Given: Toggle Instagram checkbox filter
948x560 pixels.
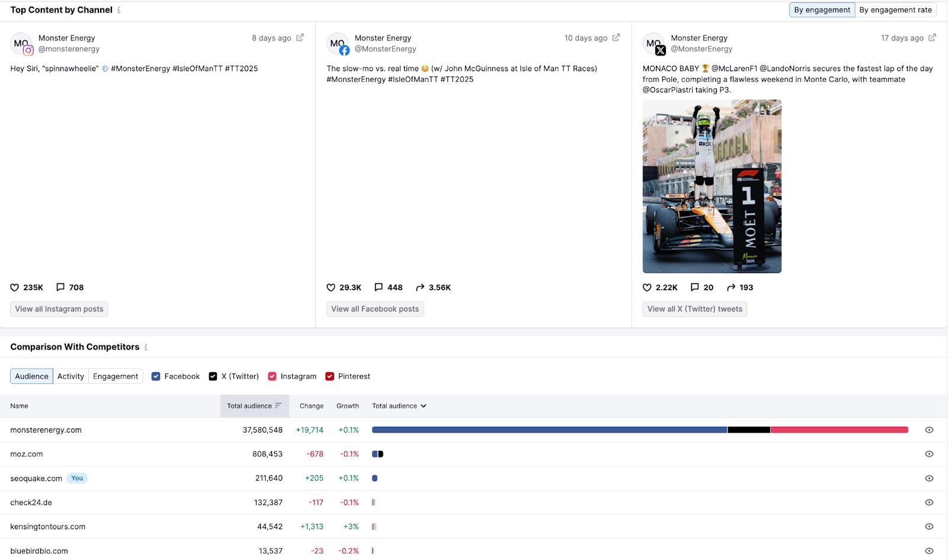Looking at the screenshot, I should pyautogui.click(x=272, y=376).
